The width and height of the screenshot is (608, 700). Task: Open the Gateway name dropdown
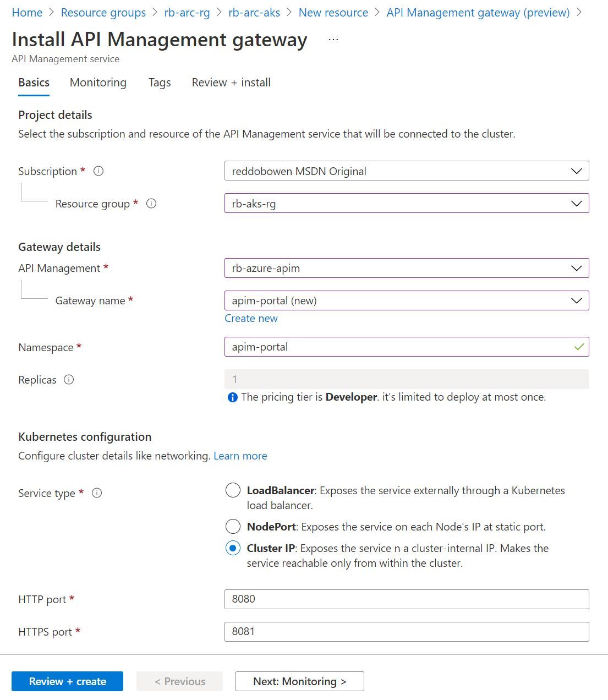(x=576, y=300)
